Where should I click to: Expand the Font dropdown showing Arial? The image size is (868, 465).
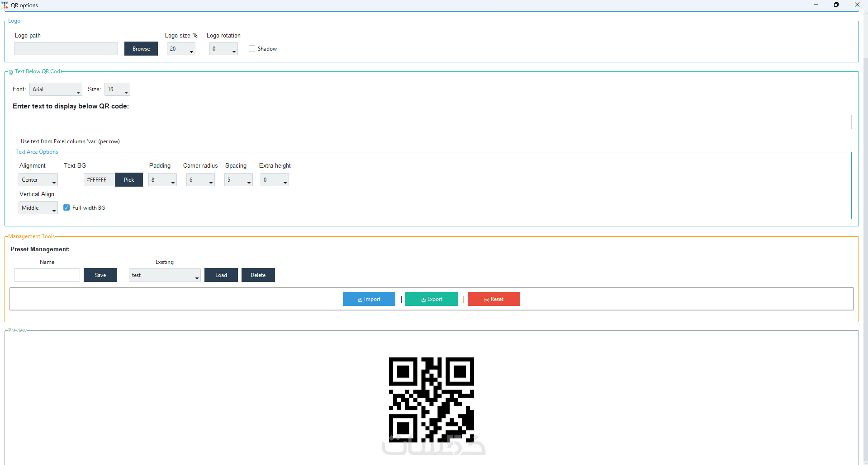tap(56, 89)
